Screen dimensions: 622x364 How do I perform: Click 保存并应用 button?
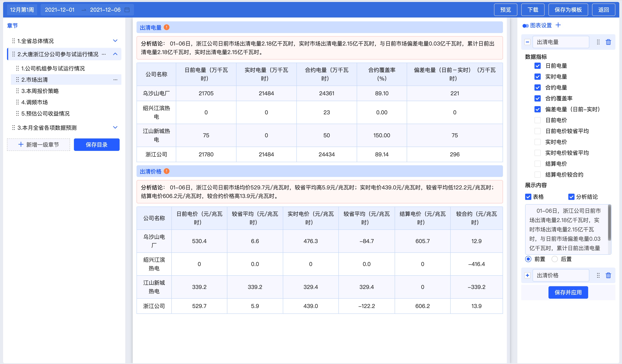(x=568, y=292)
